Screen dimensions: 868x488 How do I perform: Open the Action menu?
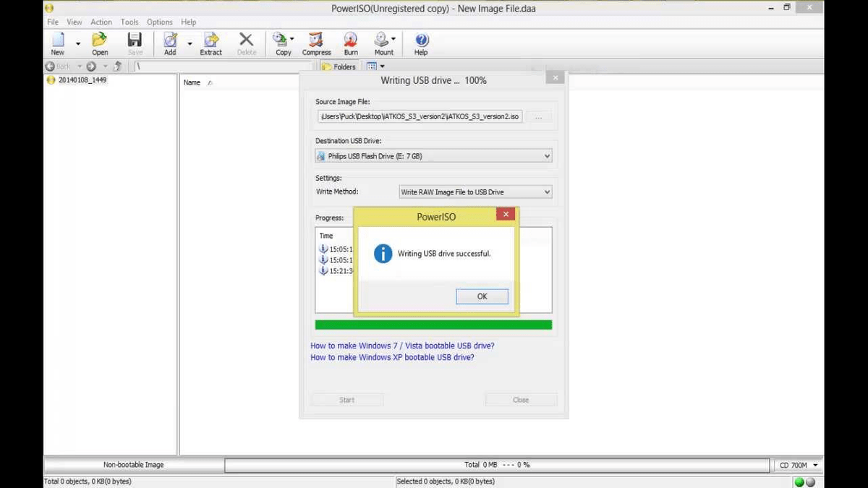tap(101, 22)
